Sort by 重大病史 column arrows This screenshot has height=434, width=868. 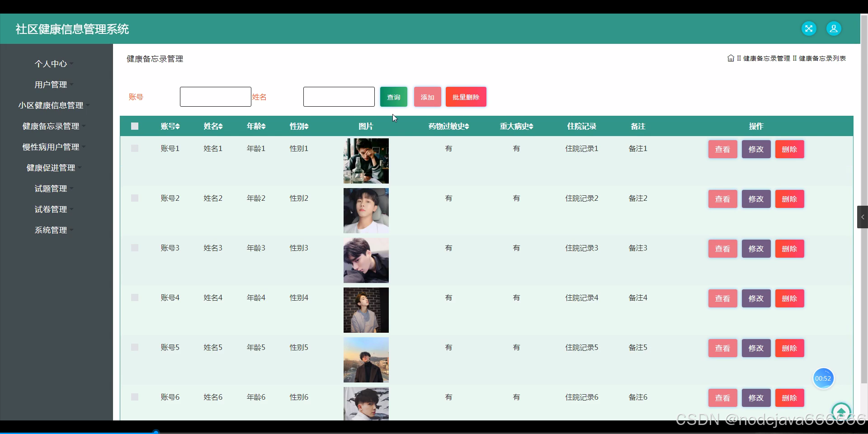point(531,127)
